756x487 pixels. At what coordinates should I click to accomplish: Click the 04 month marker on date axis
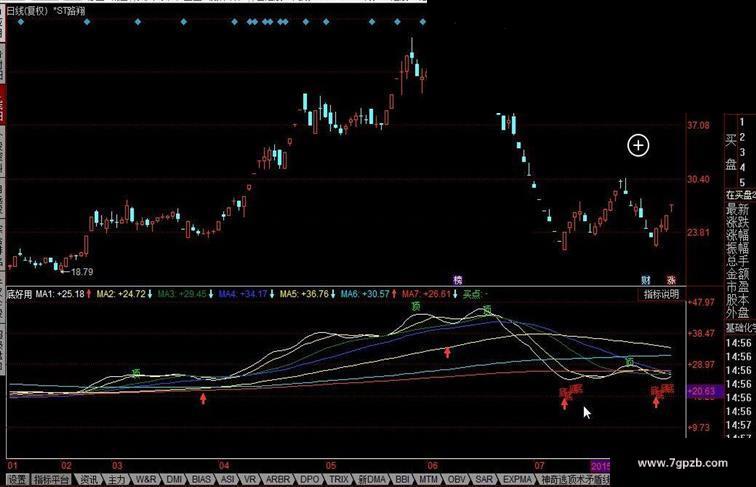(224, 466)
